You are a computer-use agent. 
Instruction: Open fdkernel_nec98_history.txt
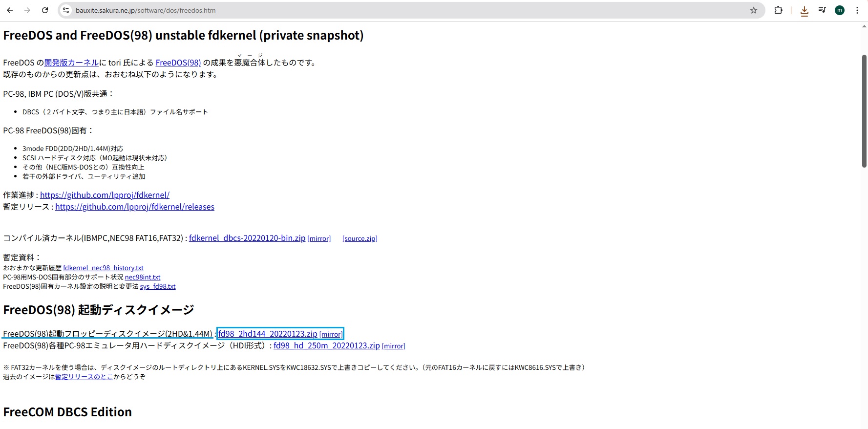point(103,268)
